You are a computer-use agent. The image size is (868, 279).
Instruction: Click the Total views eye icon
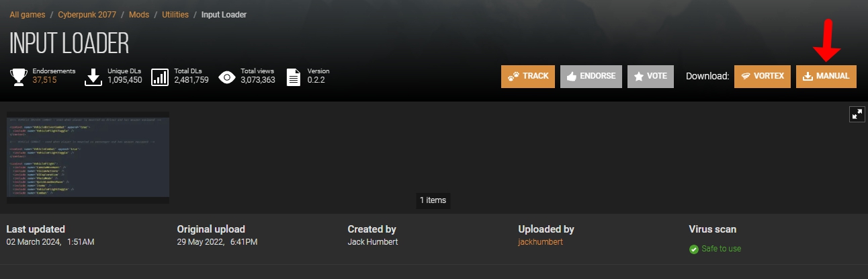pos(227,77)
